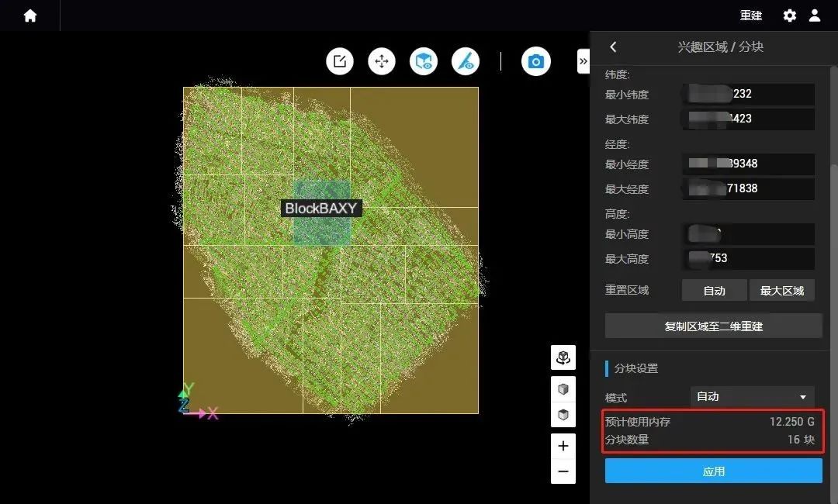Collapse the side panel with double-chevron
The image size is (838, 504).
pos(583,61)
